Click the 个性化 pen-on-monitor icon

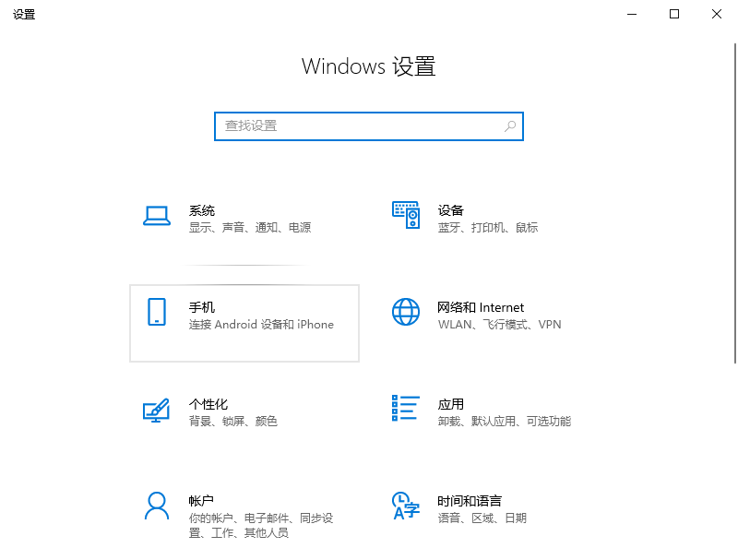click(157, 410)
